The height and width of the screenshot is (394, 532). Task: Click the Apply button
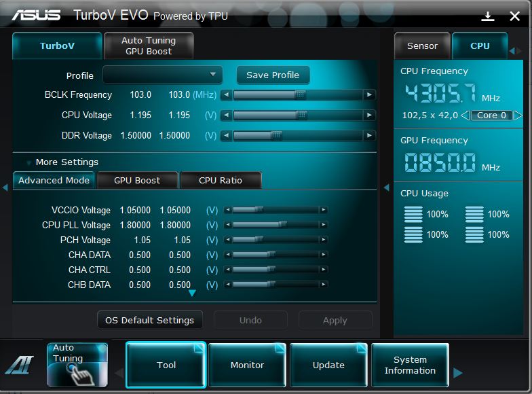335,321
